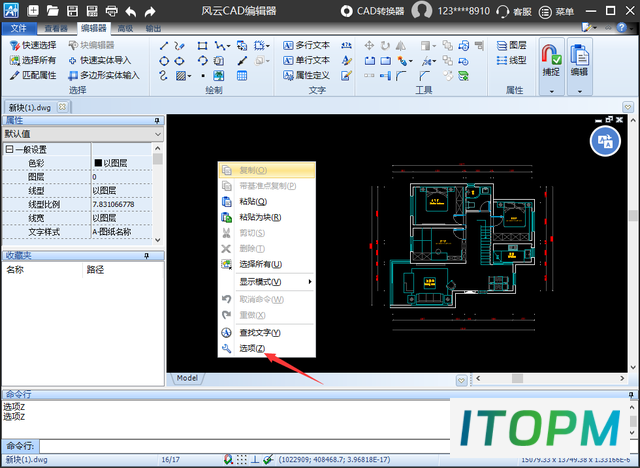Open the 菜单 button in title bar

556,11
